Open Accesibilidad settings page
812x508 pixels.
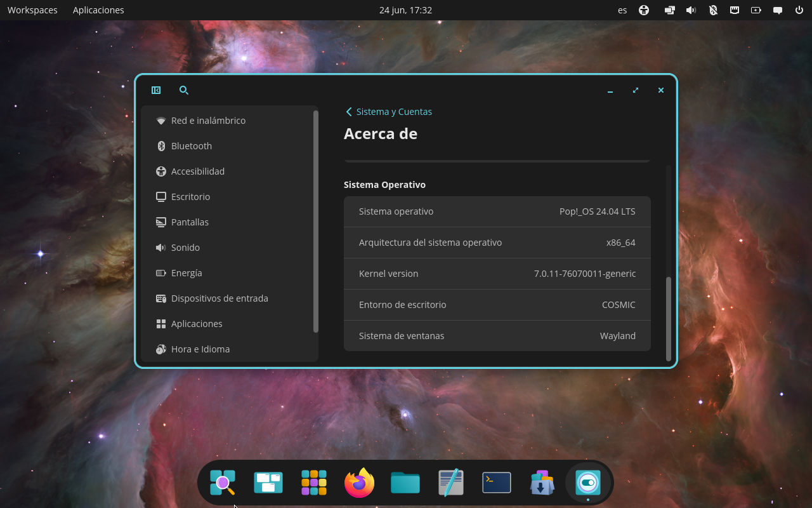pos(229,171)
